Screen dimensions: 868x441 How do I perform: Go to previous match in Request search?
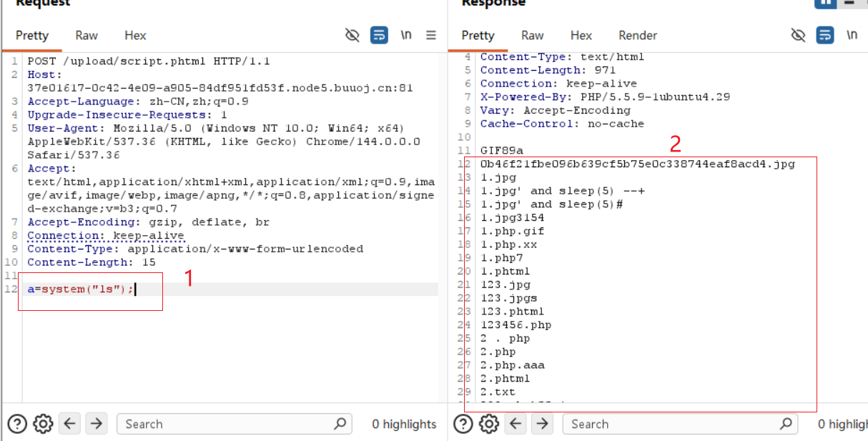(x=69, y=424)
